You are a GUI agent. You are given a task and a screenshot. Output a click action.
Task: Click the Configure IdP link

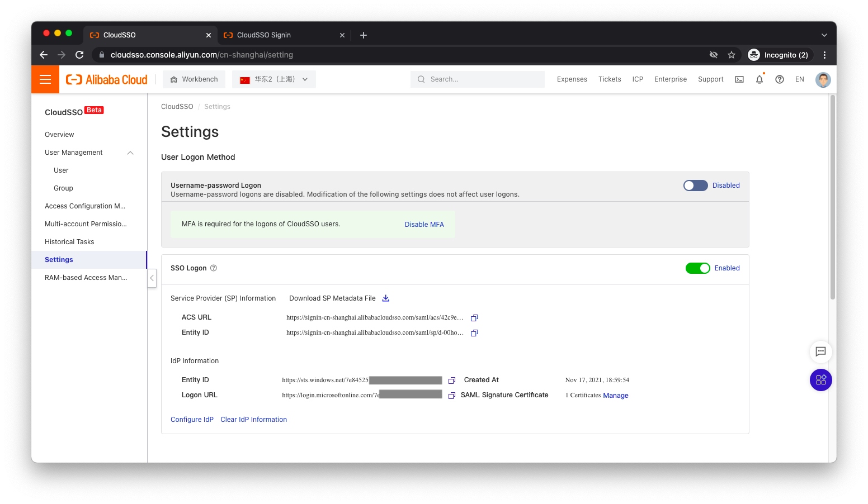[192, 420]
